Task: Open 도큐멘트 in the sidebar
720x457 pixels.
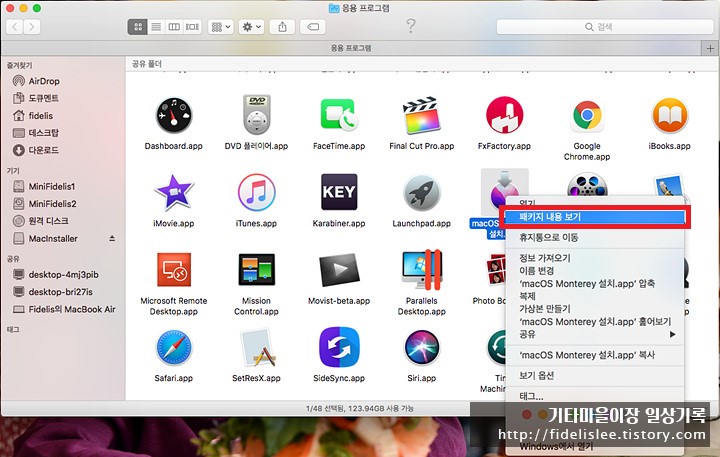Action: coord(44,98)
